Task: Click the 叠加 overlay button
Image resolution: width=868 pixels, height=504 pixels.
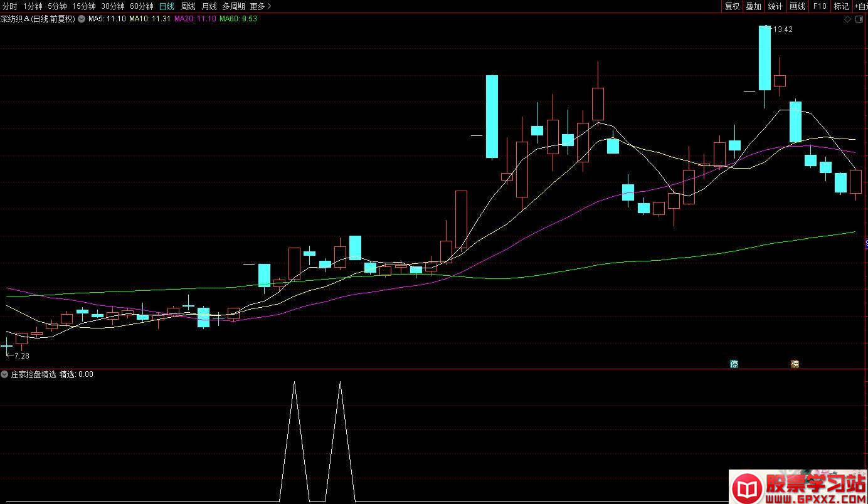Action: (x=753, y=6)
